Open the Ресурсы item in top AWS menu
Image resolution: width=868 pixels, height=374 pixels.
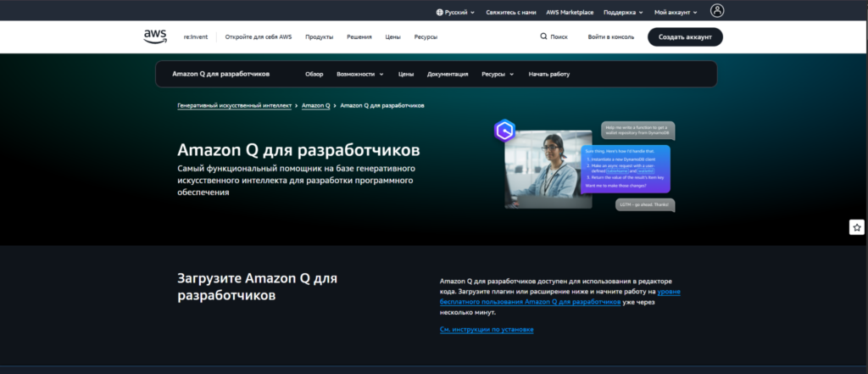(x=426, y=37)
